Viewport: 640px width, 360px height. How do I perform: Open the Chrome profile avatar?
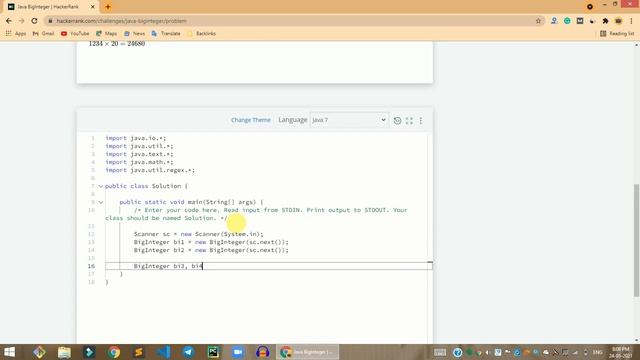click(618, 21)
